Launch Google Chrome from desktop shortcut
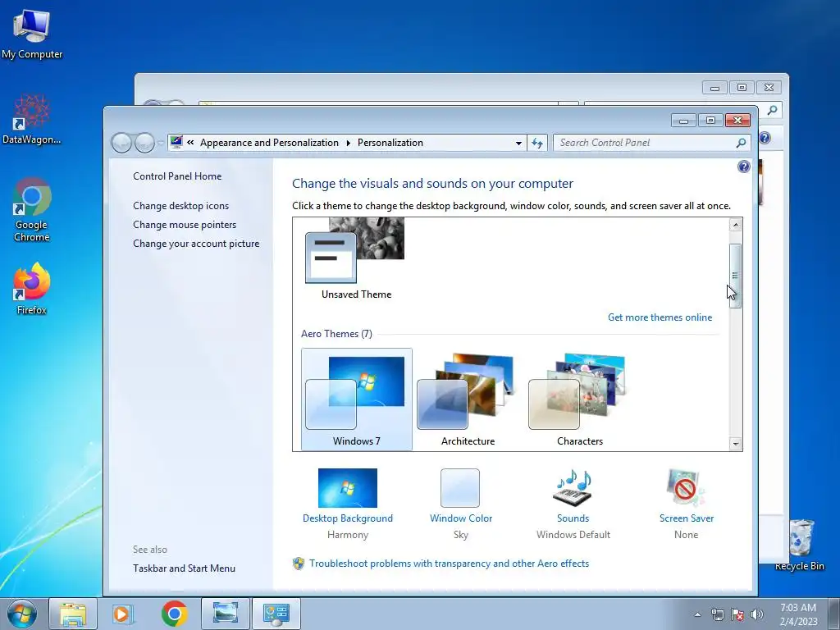This screenshot has width=840, height=630. [x=32, y=209]
